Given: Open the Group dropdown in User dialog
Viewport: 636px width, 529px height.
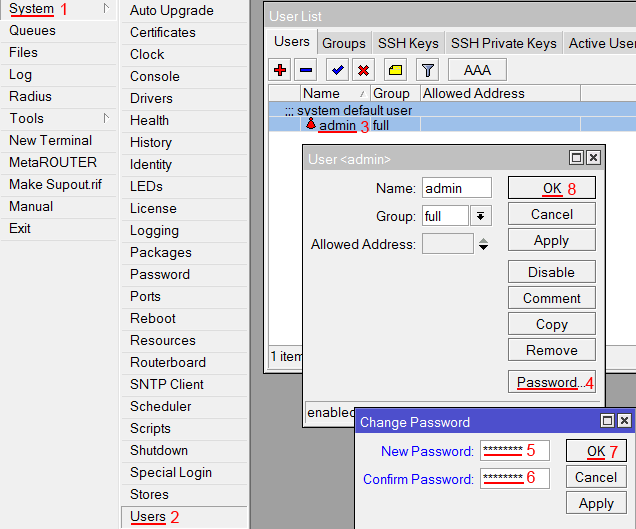Looking at the screenshot, I should pyautogui.click(x=481, y=216).
